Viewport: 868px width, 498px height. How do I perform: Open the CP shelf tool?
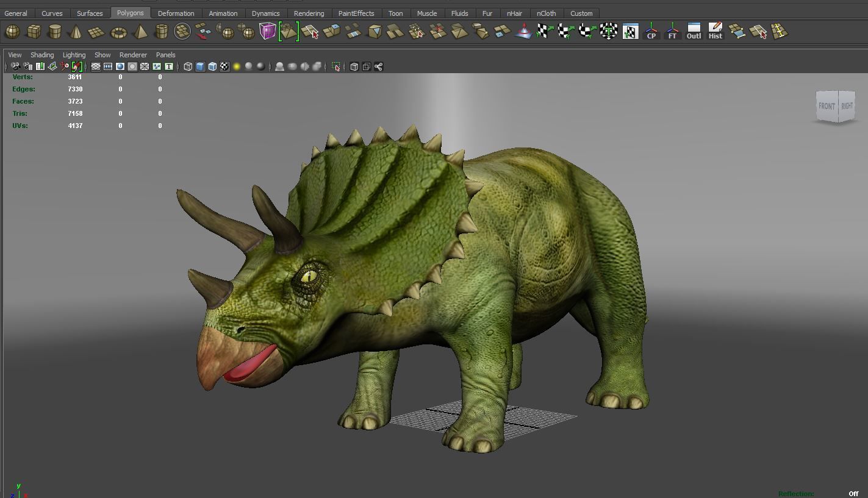click(651, 31)
